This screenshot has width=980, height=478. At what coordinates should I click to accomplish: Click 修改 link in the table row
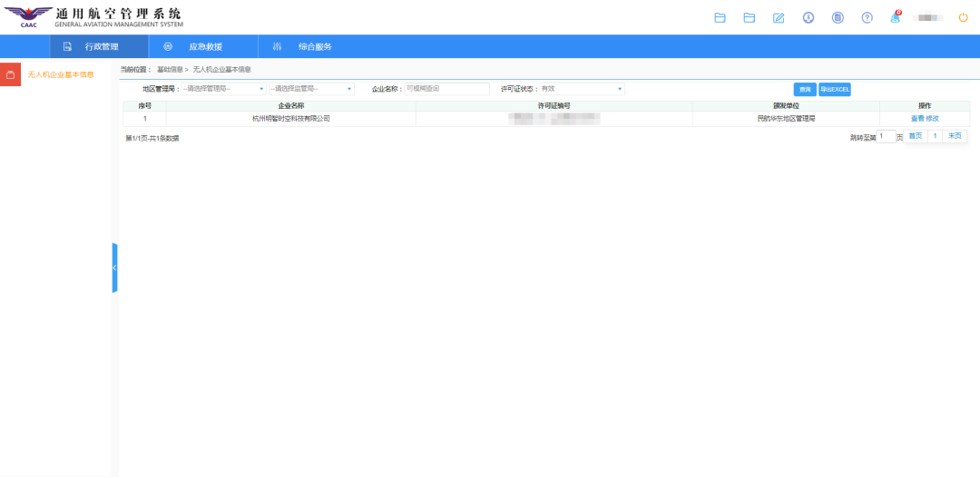coord(932,119)
